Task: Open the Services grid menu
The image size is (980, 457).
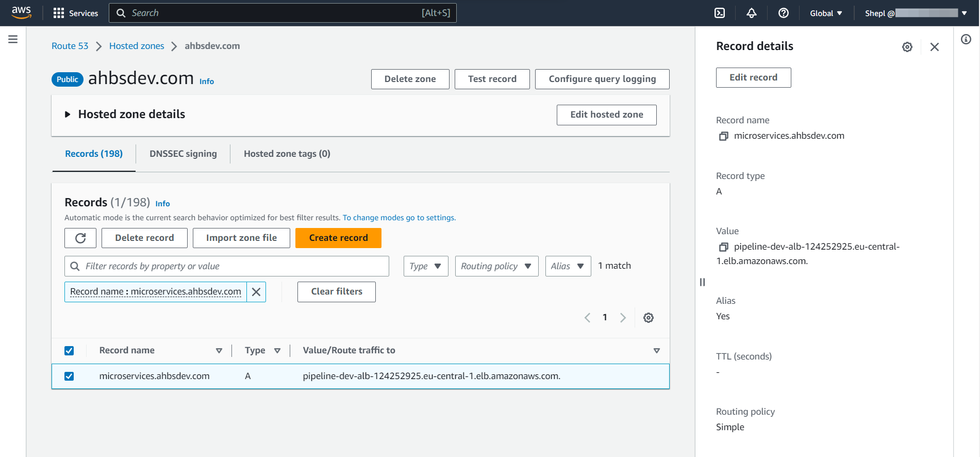Action: pyautogui.click(x=76, y=13)
